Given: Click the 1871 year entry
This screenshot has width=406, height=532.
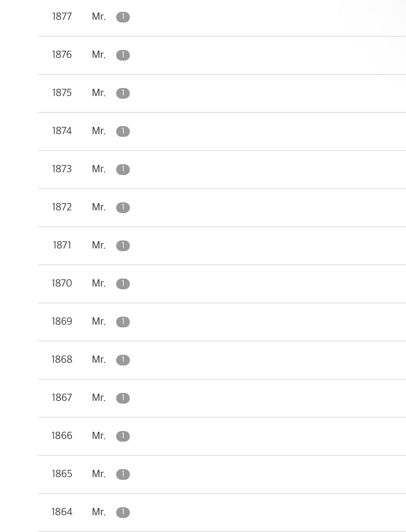Looking at the screenshot, I should 62,245.
